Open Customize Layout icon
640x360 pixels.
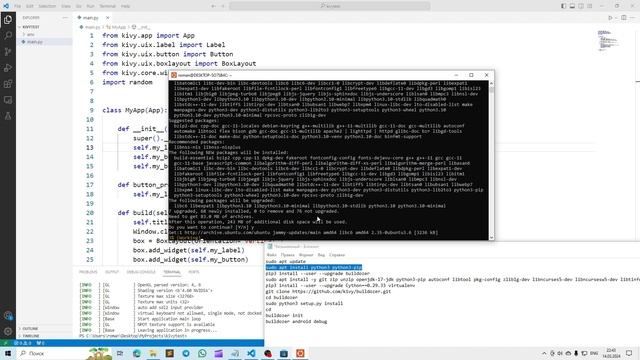589,6
